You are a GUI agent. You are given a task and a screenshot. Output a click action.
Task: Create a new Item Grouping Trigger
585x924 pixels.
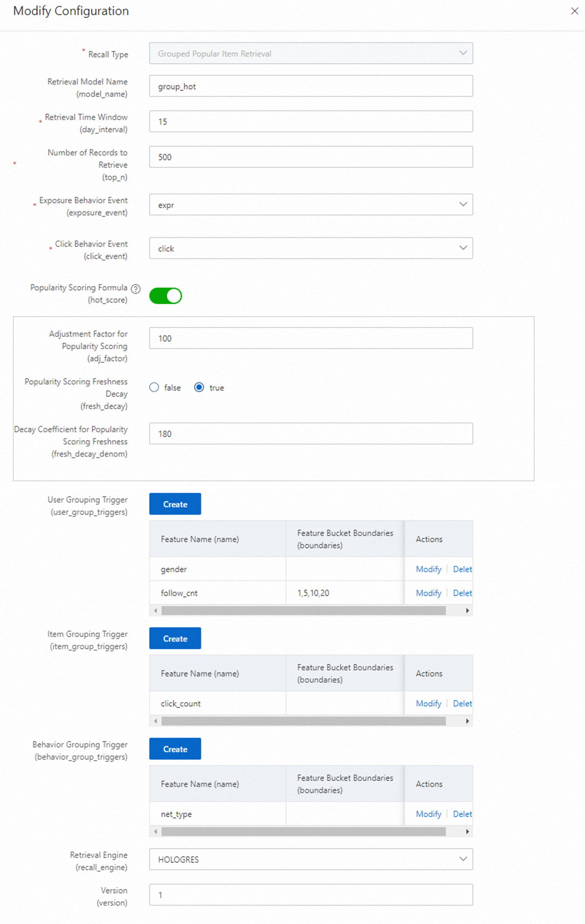point(175,639)
